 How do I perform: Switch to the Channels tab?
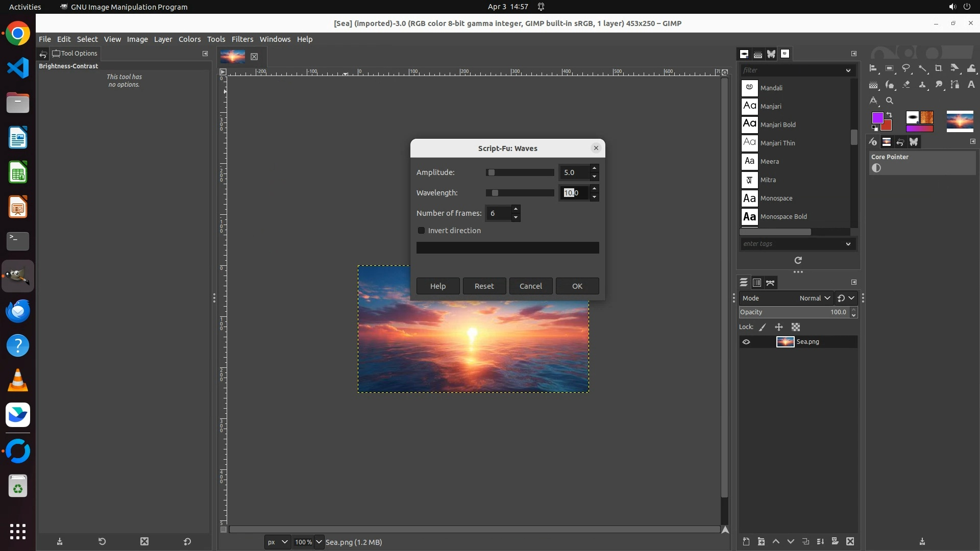point(757,283)
